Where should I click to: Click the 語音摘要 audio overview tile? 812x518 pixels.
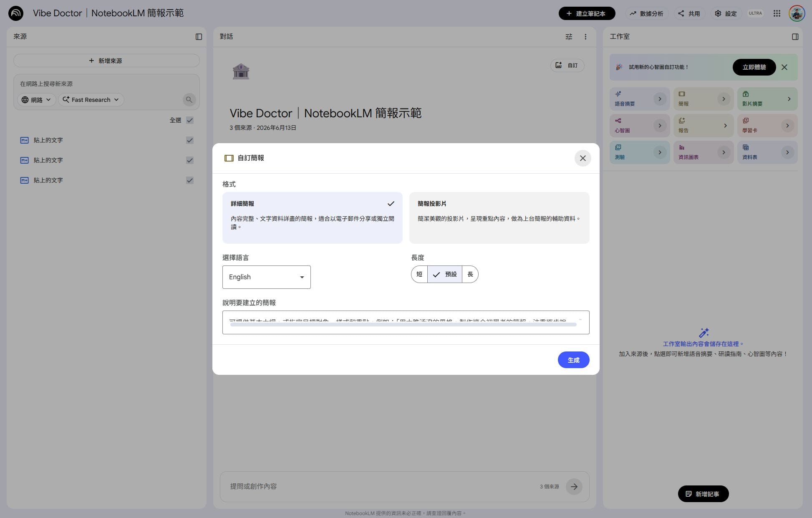click(x=640, y=99)
